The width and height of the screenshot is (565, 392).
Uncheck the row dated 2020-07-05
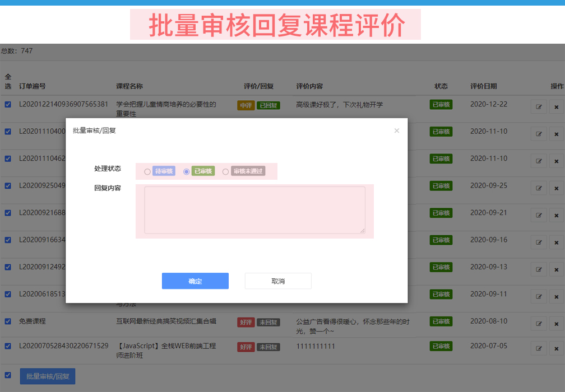(x=8, y=346)
